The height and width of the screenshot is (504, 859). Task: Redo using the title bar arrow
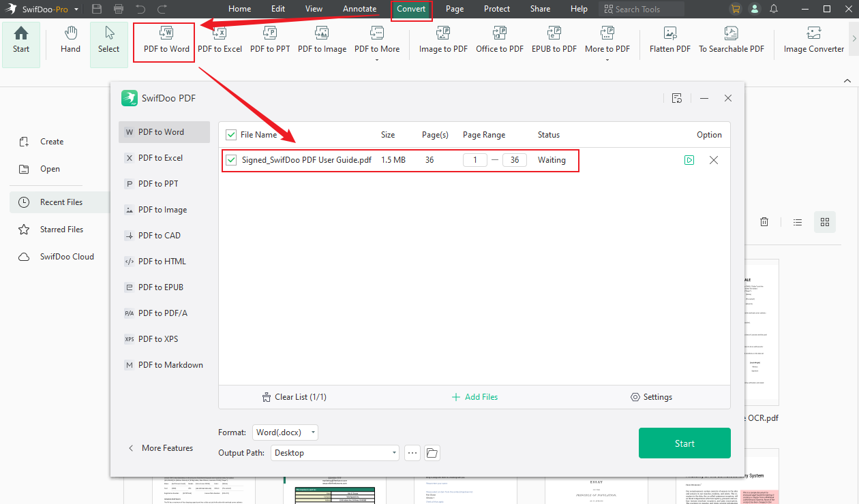tap(162, 9)
